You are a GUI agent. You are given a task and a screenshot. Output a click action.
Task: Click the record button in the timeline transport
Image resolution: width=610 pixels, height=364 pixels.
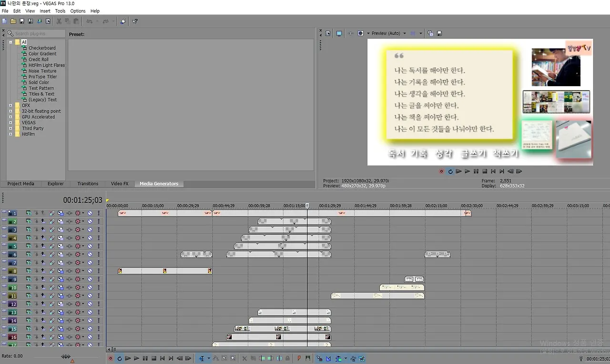[111, 358]
